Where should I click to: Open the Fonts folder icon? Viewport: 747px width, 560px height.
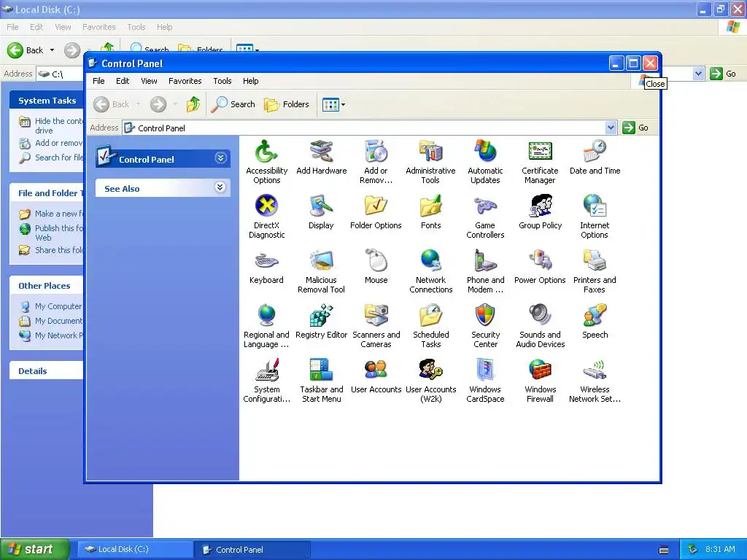(430, 206)
